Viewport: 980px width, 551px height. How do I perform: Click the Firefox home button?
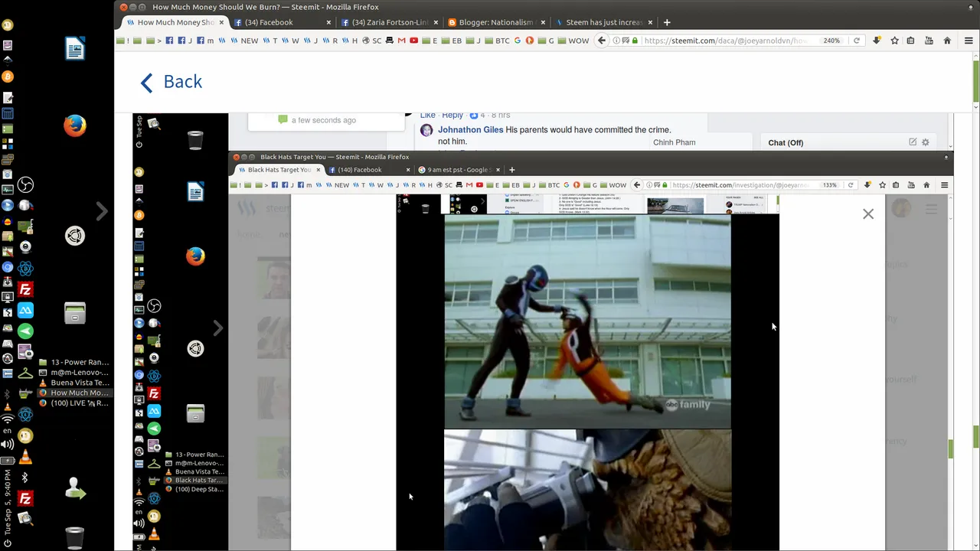point(947,41)
